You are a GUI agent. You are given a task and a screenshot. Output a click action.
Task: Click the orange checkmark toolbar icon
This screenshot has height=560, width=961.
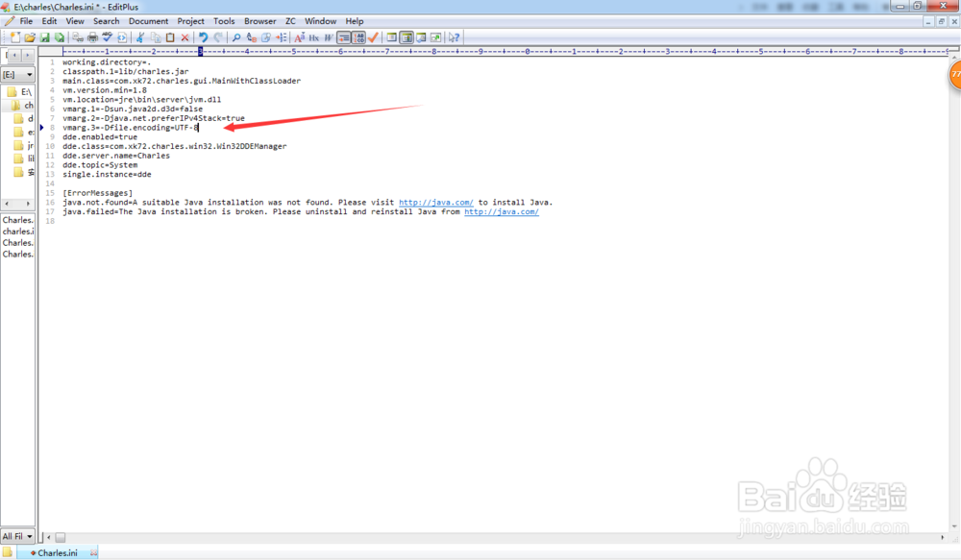[x=373, y=37]
